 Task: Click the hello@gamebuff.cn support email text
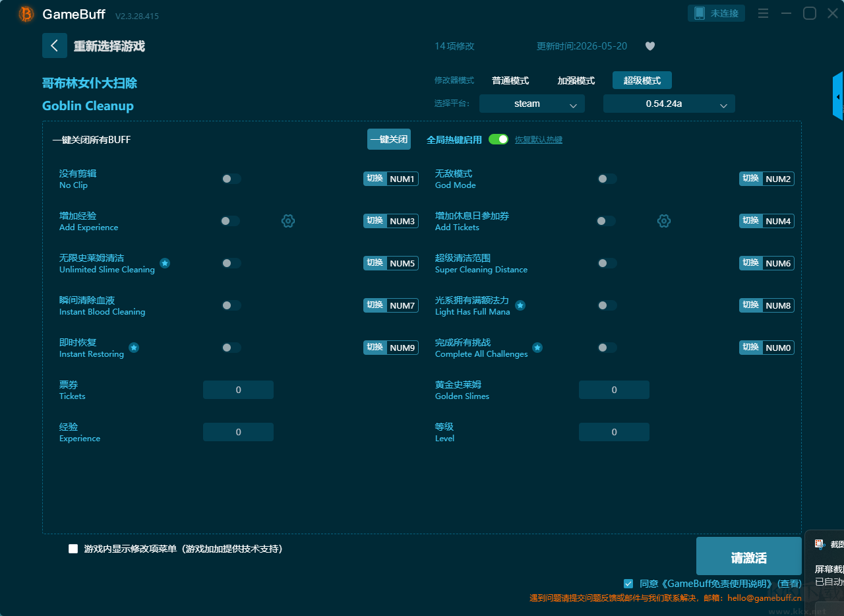click(x=764, y=598)
